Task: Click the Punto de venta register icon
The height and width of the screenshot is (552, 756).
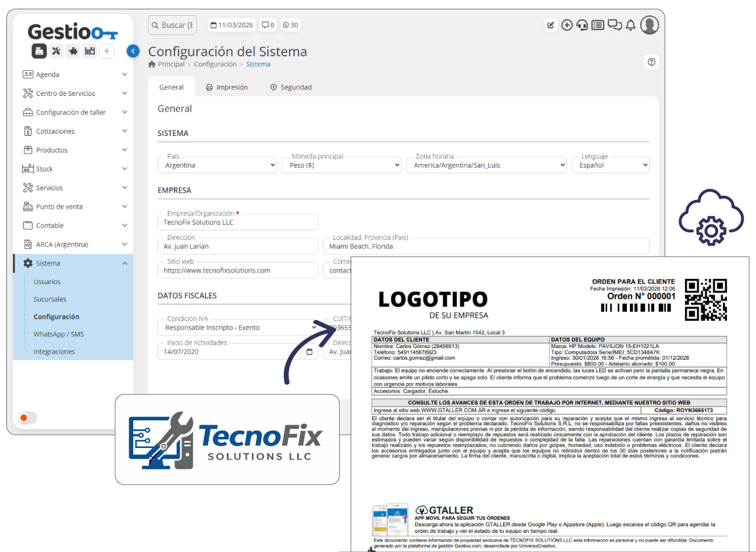Action: (x=28, y=206)
